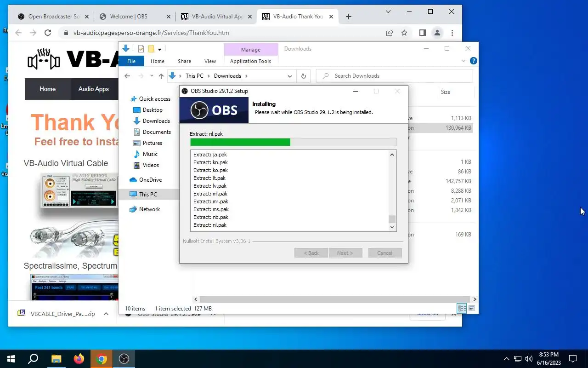Viewport: 588px width, 368px height.
Task: Expand the Explorer ribbon chevron
Action: 464,61
